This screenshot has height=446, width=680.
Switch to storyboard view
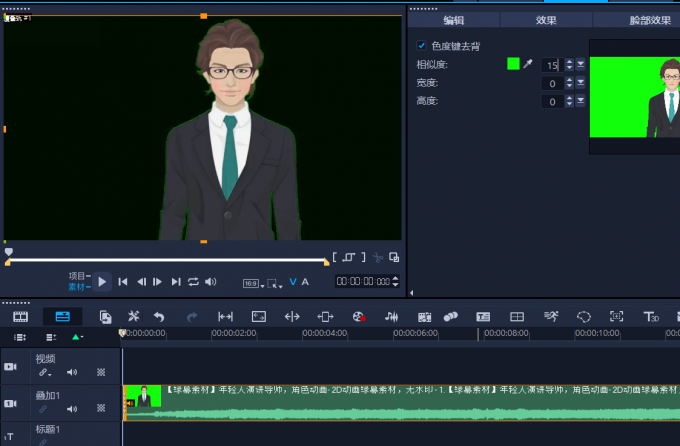[20, 317]
